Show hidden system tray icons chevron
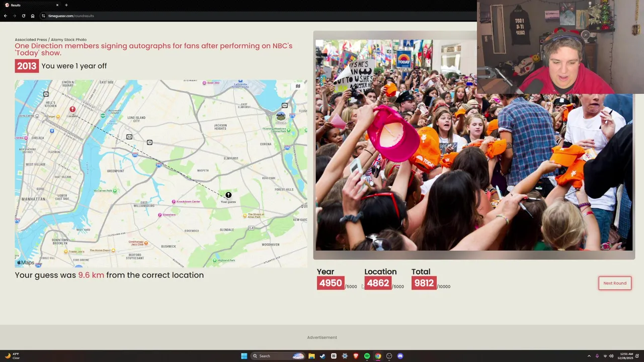The image size is (644, 362). (x=589, y=356)
